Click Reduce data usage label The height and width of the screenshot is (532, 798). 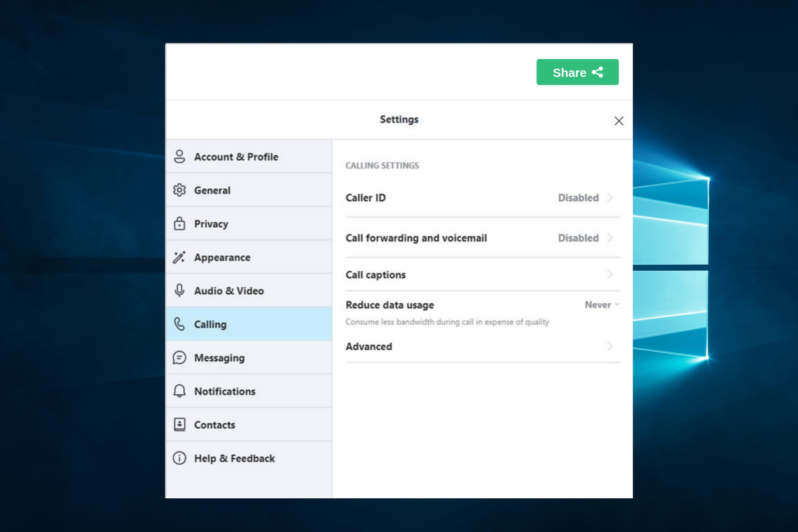pyautogui.click(x=390, y=305)
